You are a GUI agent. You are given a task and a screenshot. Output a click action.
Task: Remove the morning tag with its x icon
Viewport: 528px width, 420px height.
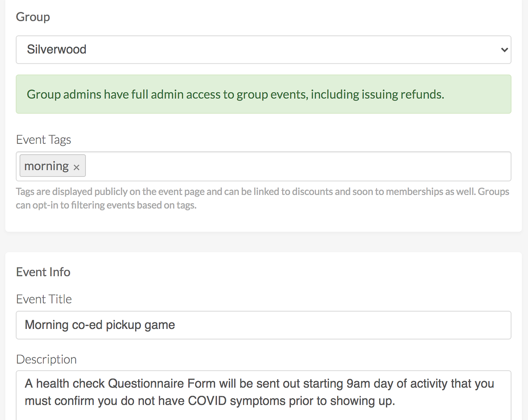pos(76,167)
